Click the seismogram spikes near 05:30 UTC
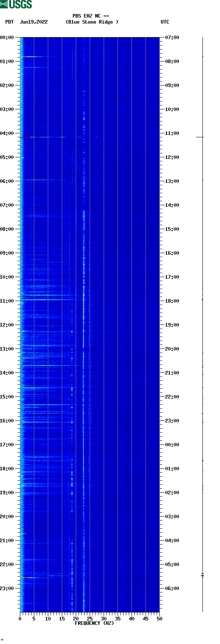The image size is (220, 644). [202, 575]
